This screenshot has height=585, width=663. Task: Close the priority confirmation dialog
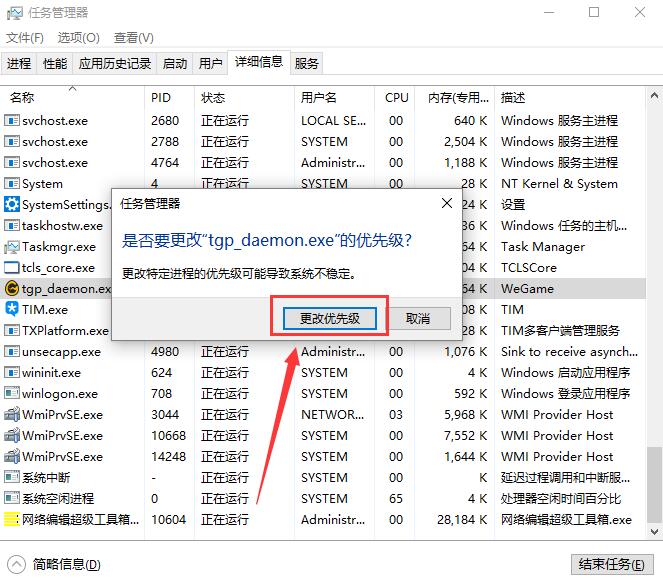pos(446,203)
